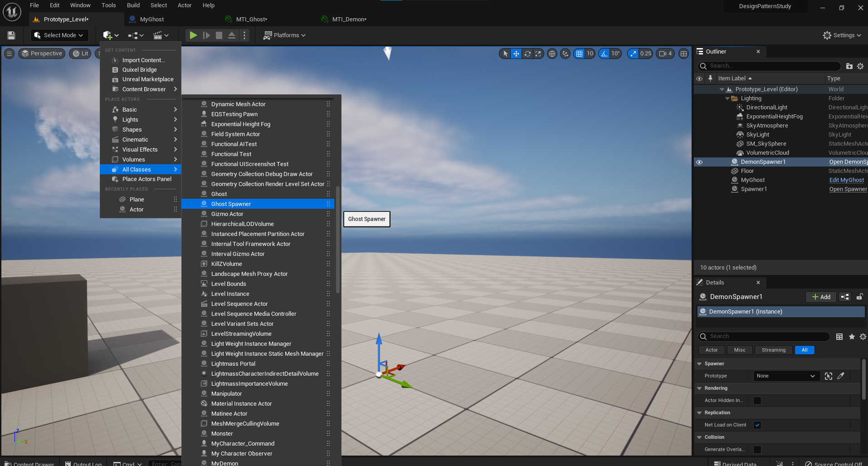The width and height of the screenshot is (868, 466).
Task: Open the play options three-dot menu
Action: (244, 35)
